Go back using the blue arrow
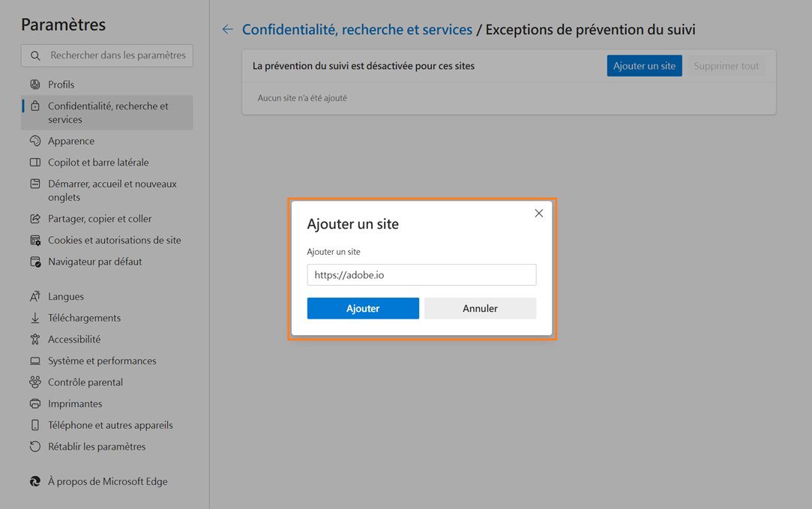812x509 pixels. click(x=227, y=28)
